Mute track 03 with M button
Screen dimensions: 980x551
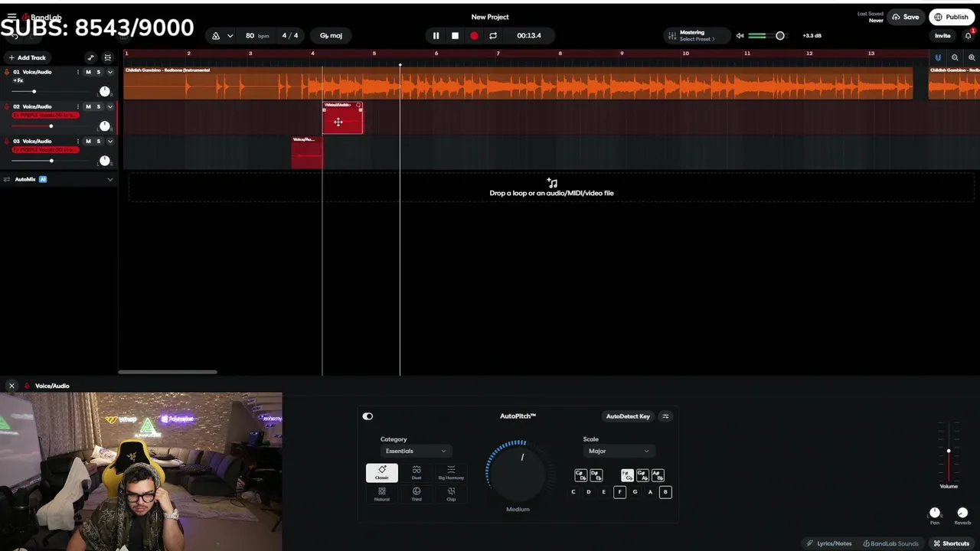[x=88, y=141]
